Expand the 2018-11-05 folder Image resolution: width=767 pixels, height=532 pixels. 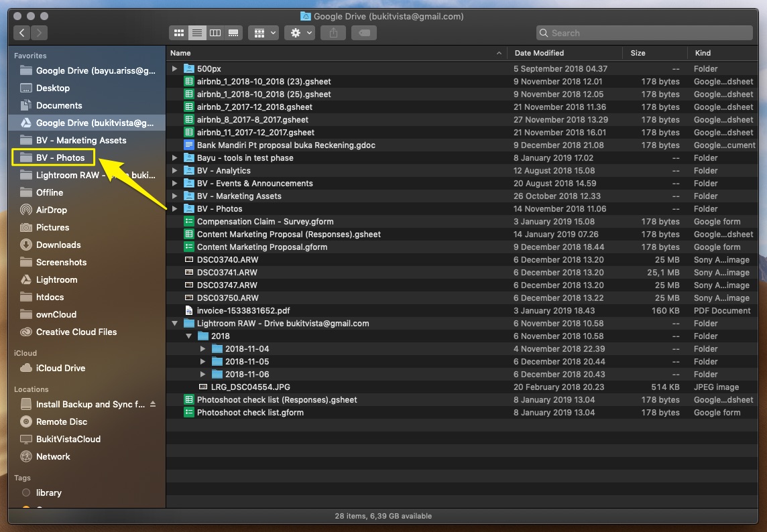[202, 361]
